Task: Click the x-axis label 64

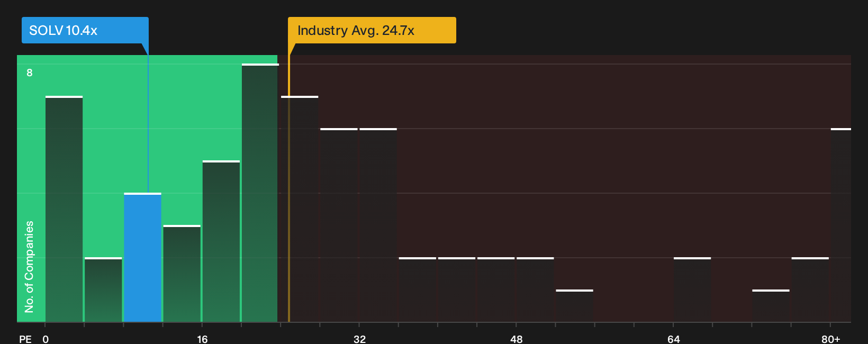Action: click(673, 339)
